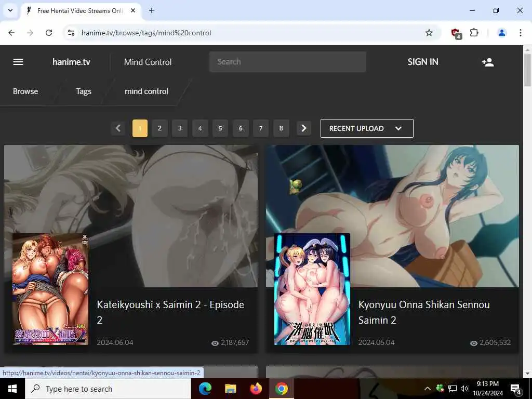Open the taskbar clock showing 9:13 PM
This screenshot has height=399, width=532.
[487, 389]
